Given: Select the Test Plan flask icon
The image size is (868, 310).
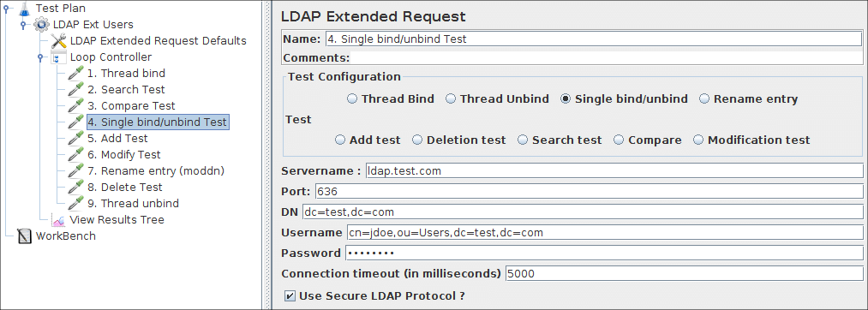Looking at the screenshot, I should tap(23, 9).
